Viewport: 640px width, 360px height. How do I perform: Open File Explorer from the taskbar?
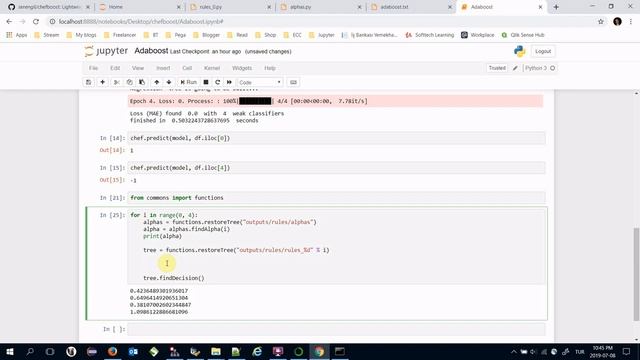(216, 351)
